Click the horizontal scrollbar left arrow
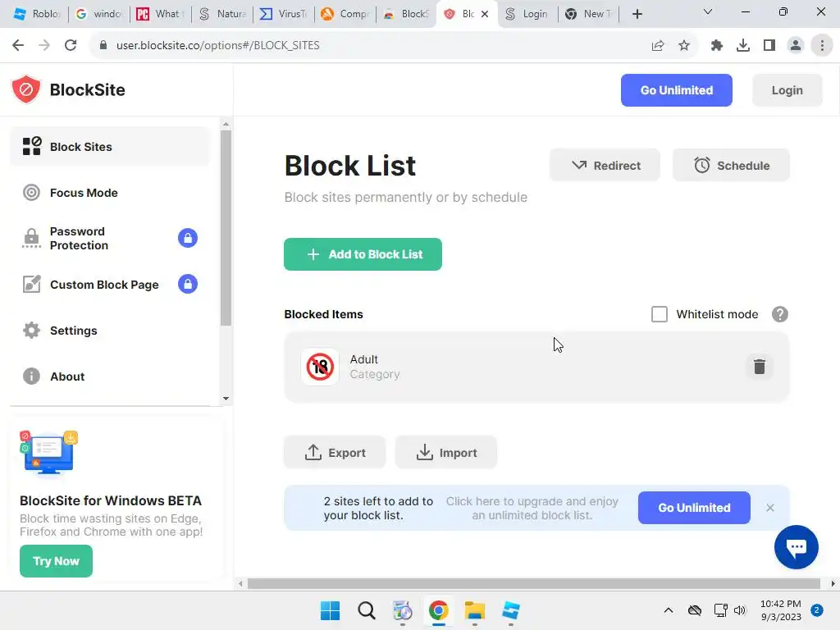Image resolution: width=840 pixels, height=630 pixels. pyautogui.click(x=240, y=583)
